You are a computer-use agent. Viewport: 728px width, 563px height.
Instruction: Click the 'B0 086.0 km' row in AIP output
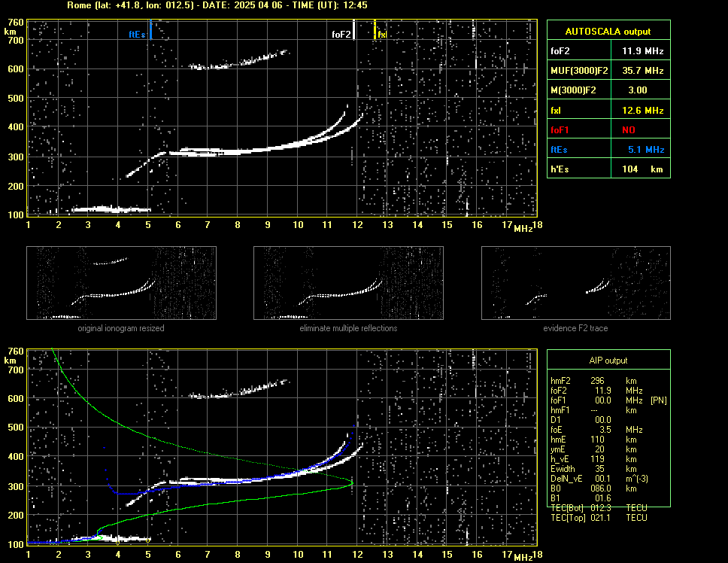click(x=593, y=488)
